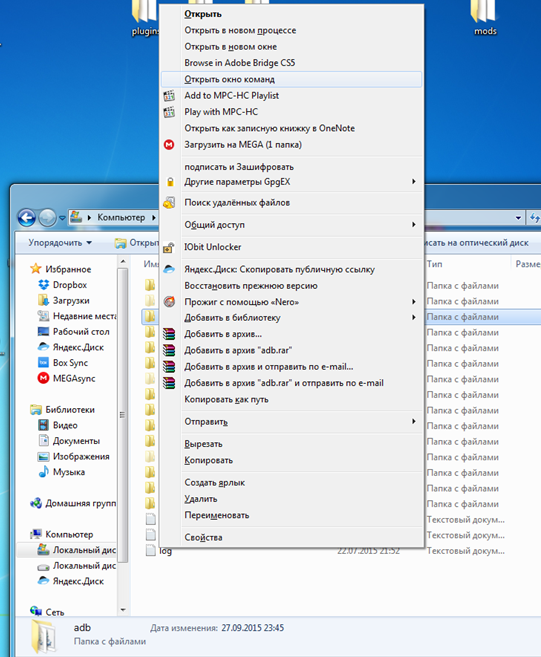Click the MPC-HC icon beside Play with MPC-HC
The height and width of the screenshot is (657, 541).
(169, 112)
